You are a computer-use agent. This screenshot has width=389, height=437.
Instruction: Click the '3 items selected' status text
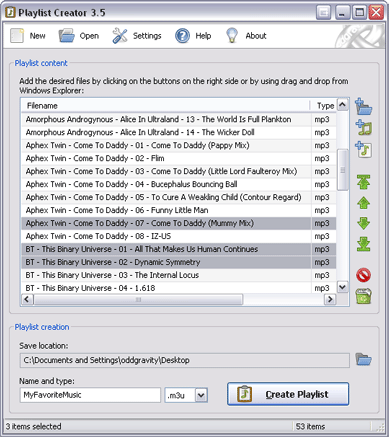33,426
